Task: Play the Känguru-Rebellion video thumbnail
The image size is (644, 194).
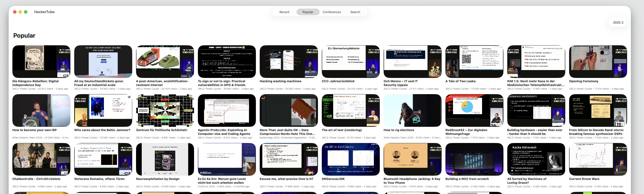Action: (41, 61)
